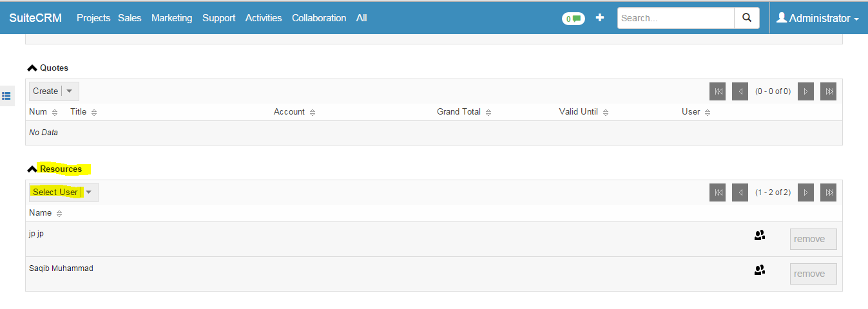Click the users icon for Saqib Muhammad
This screenshot has width=868, height=309.
pyautogui.click(x=760, y=270)
